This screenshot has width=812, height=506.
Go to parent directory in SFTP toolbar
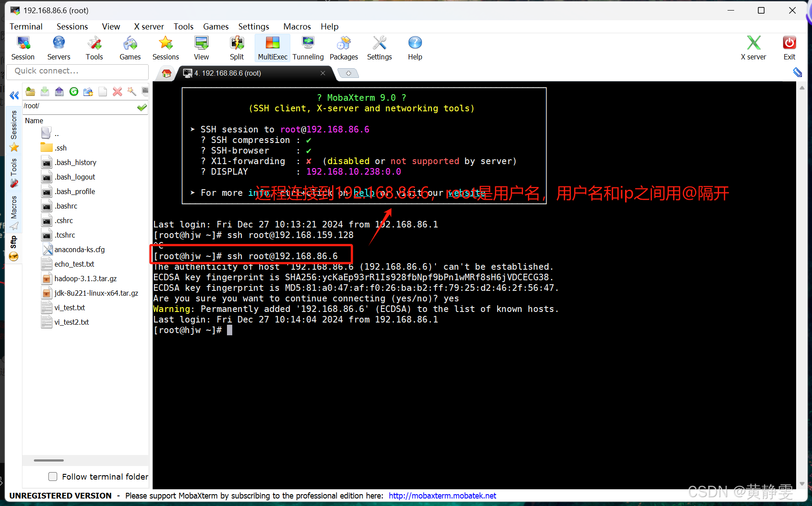point(30,92)
